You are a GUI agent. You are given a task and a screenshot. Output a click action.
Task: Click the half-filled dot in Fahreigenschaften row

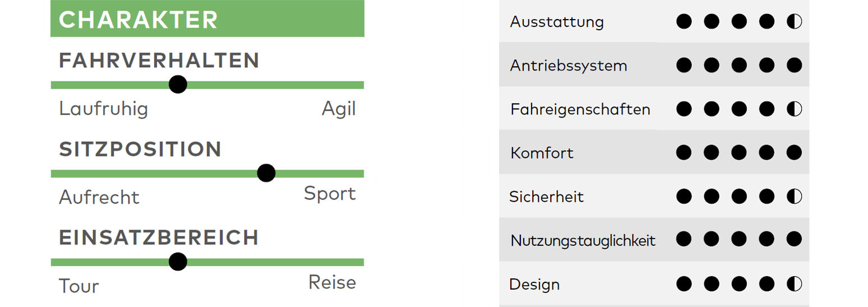coord(795,109)
